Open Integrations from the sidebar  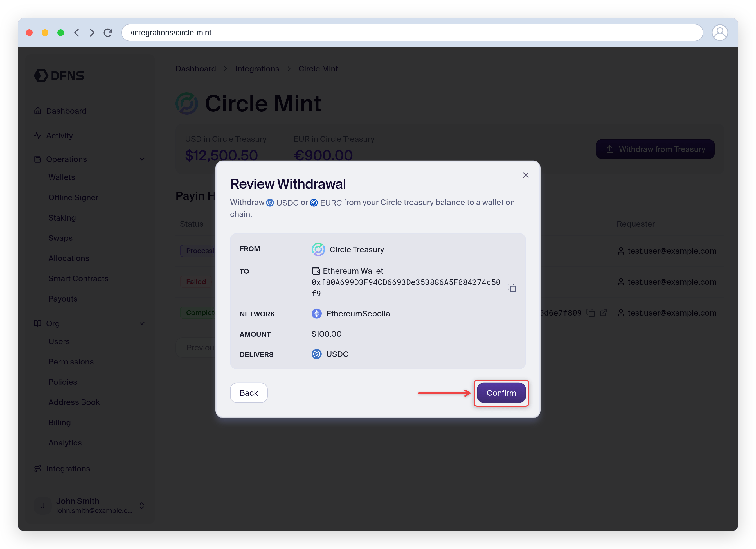(x=68, y=469)
